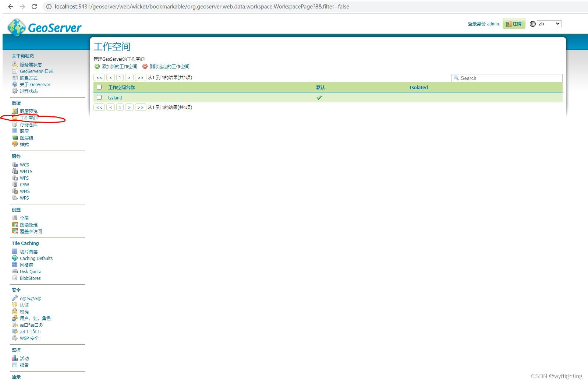
Task: Open the 存储仓库 stores page link
Action: pos(29,125)
